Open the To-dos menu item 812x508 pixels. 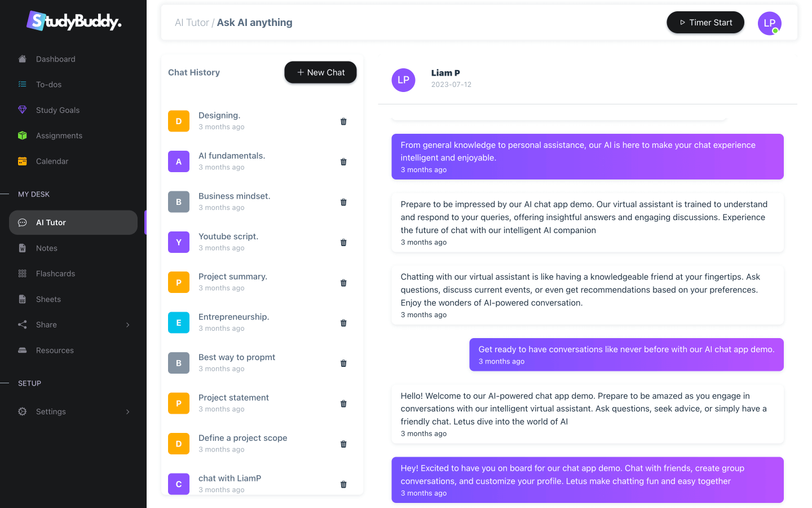49,85
